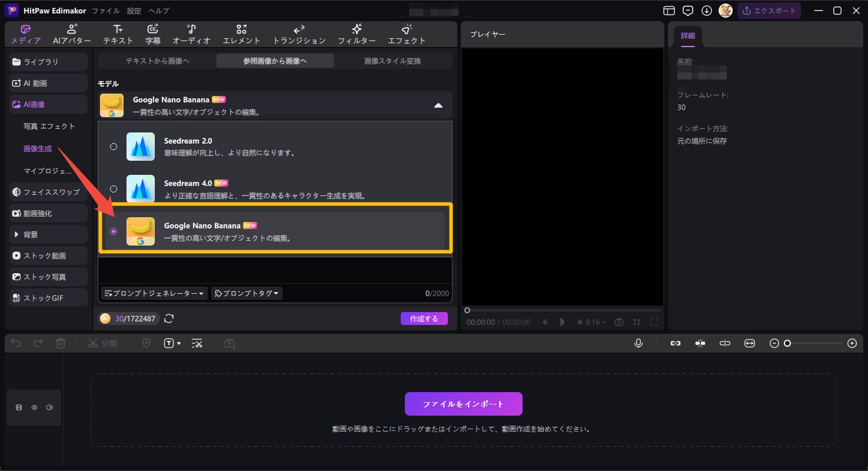Screen dimensions: 868x471
Task: Switch to テキストから画像へ tab
Action: (157, 61)
